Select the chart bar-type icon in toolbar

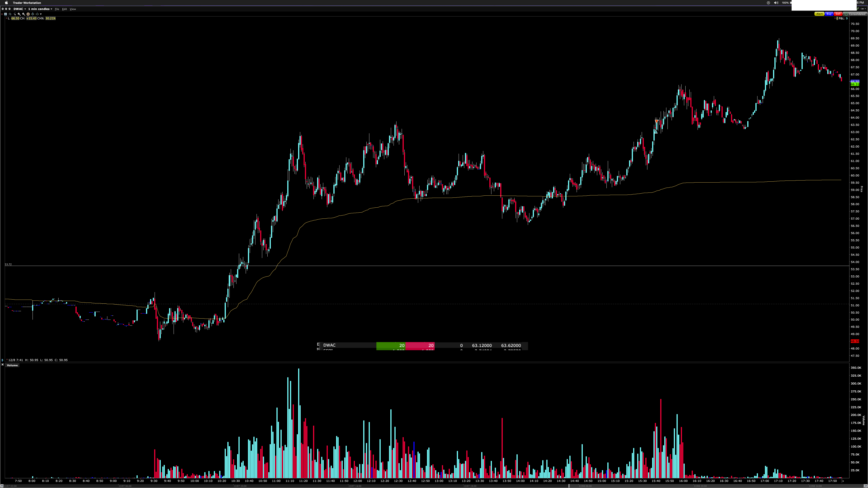(x=10, y=14)
